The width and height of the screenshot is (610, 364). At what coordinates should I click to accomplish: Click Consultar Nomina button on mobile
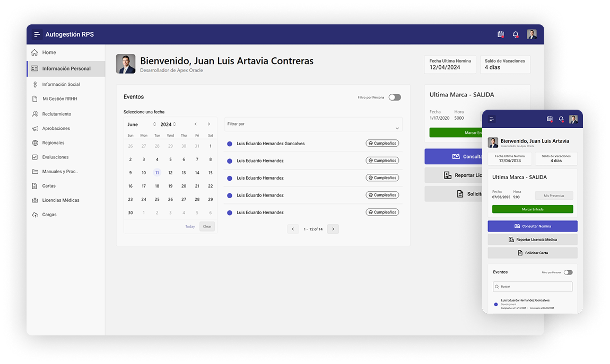coord(532,226)
